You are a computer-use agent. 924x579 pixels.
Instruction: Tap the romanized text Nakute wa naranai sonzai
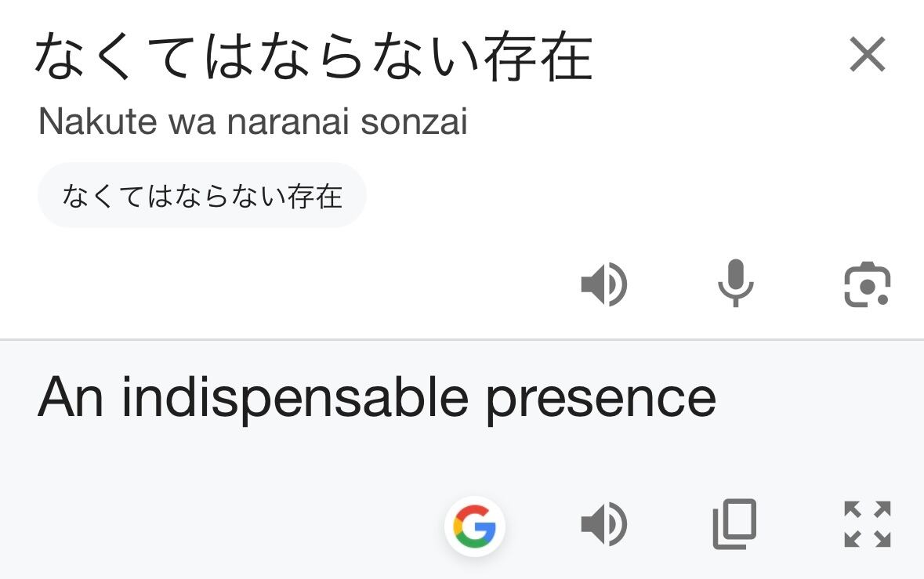pos(252,122)
